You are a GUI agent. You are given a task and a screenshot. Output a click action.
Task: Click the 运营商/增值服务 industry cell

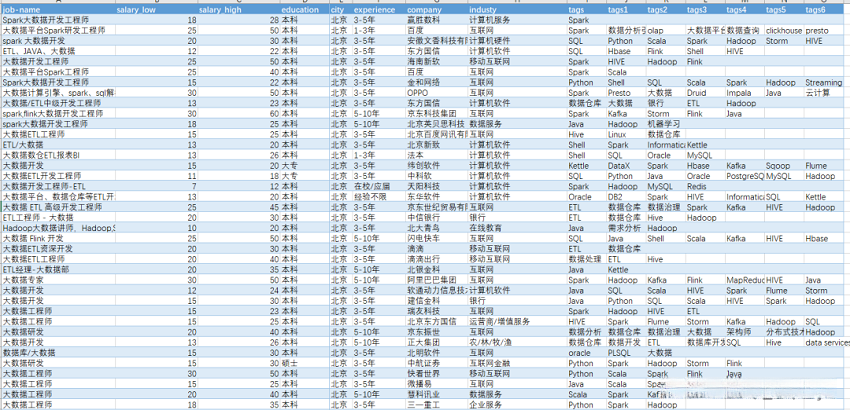[517, 322]
